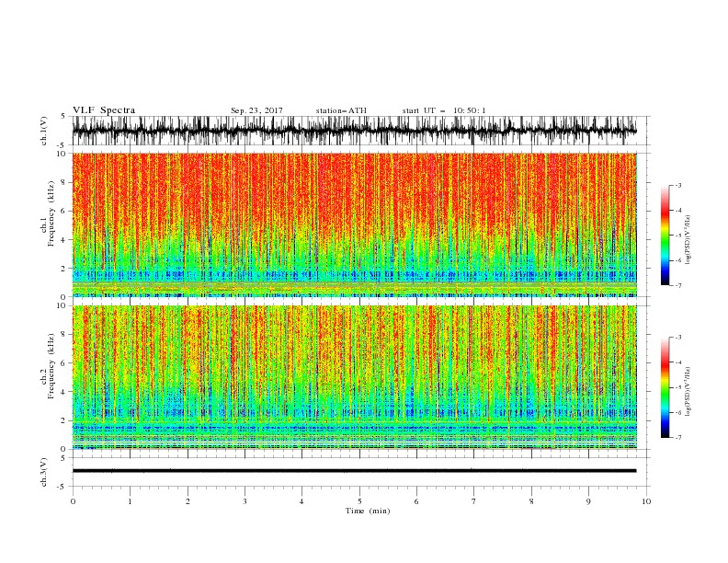Image resolution: width=728 pixels, height=563 pixels.
Task: Click the "-7" value on ch.2 color bar
Action: click(677, 437)
